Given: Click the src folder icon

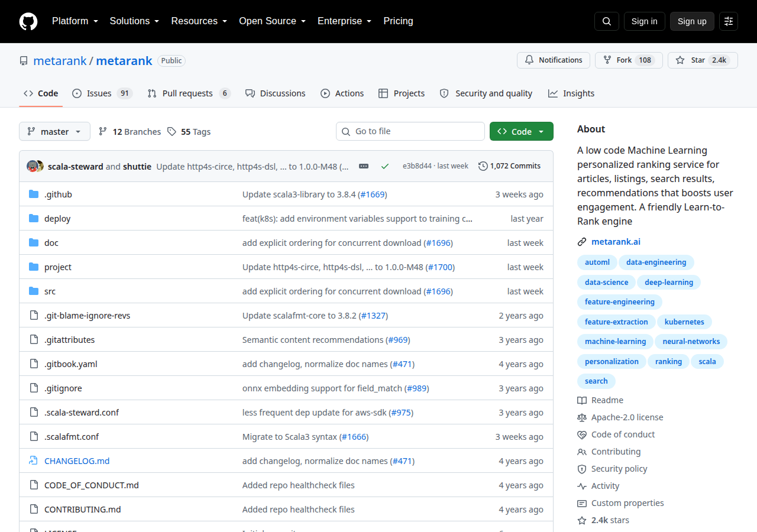Looking at the screenshot, I should pyautogui.click(x=34, y=291).
